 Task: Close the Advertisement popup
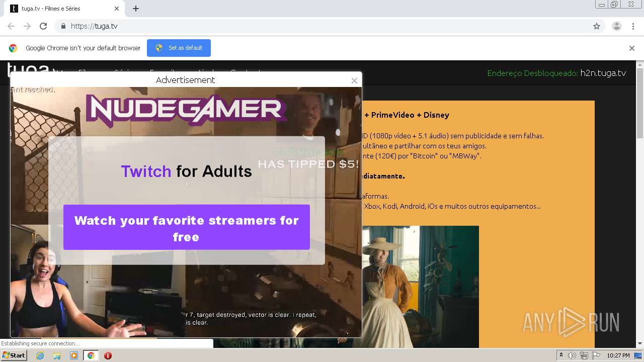tap(354, 80)
